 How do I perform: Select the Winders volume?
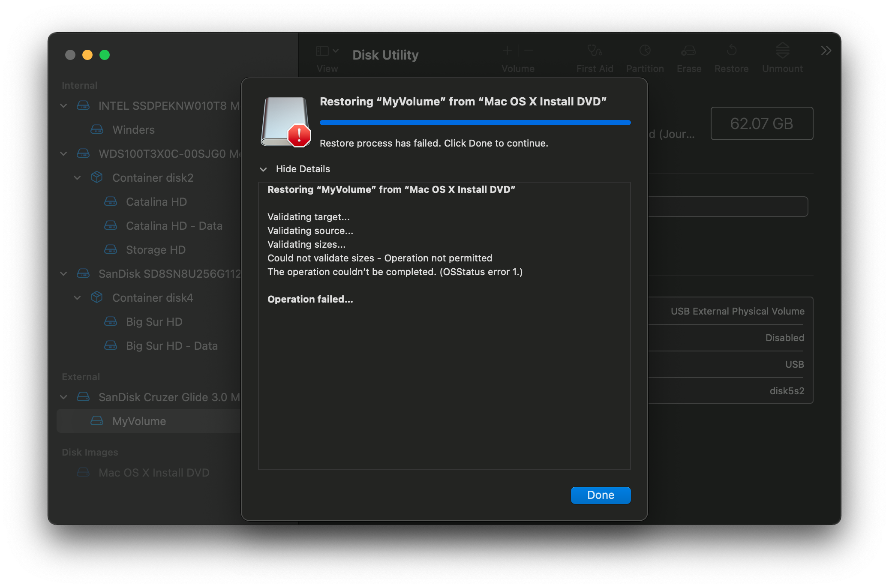click(133, 129)
